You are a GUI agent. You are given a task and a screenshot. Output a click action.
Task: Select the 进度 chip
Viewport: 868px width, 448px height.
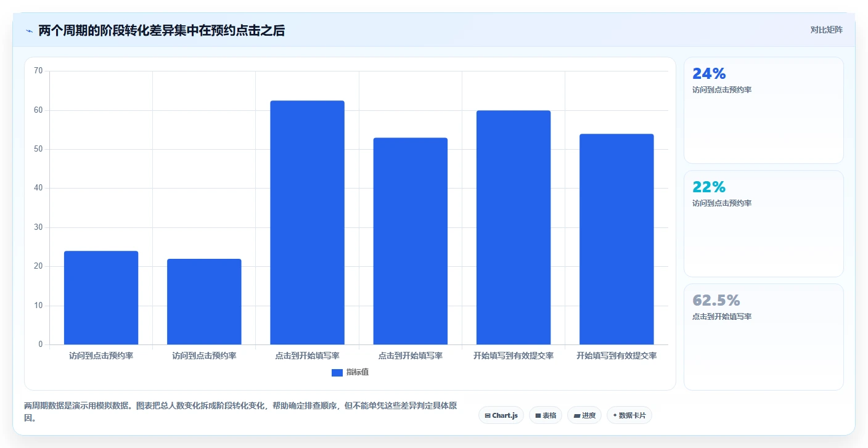pyautogui.click(x=584, y=415)
